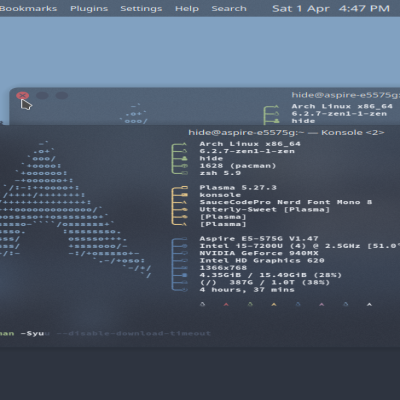Open the Plugins menu

point(89,9)
